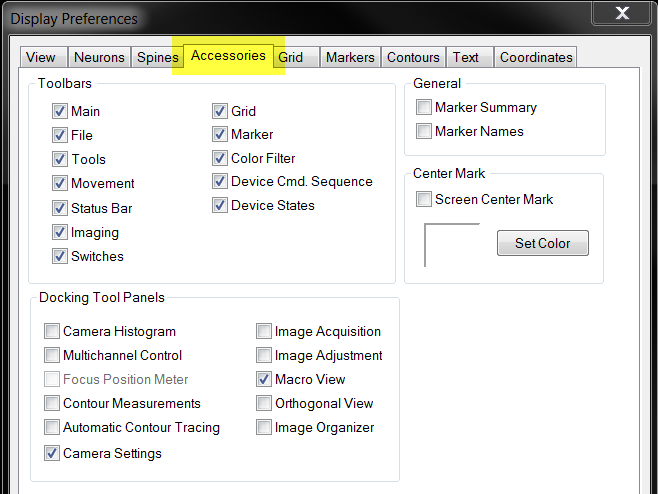Switch to the Contours tab
The width and height of the screenshot is (658, 494).
pyautogui.click(x=413, y=57)
